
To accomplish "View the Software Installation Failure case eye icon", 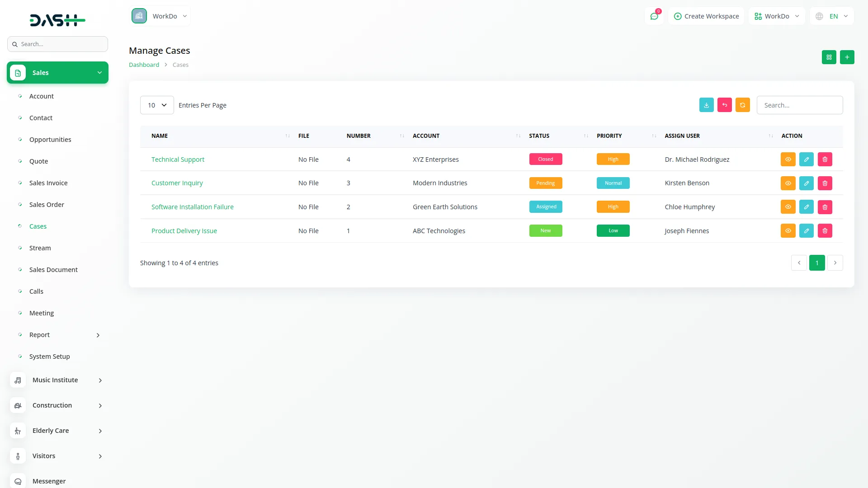I will point(788,207).
